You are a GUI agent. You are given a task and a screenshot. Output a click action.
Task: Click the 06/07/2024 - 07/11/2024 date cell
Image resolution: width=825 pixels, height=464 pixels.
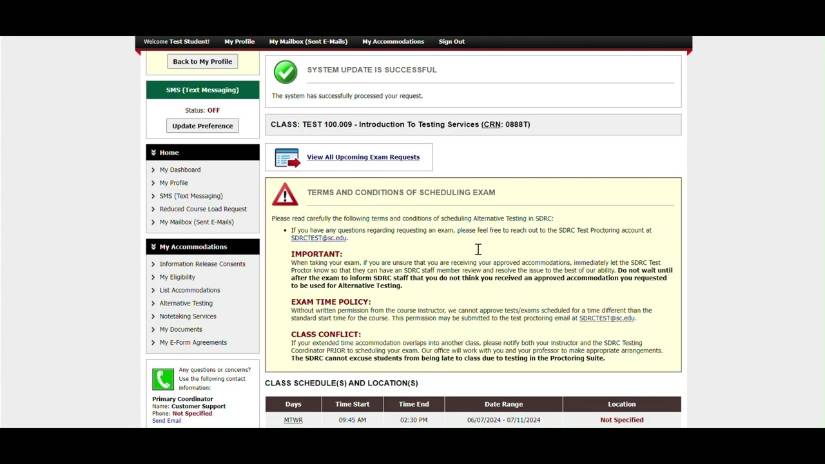(x=504, y=420)
